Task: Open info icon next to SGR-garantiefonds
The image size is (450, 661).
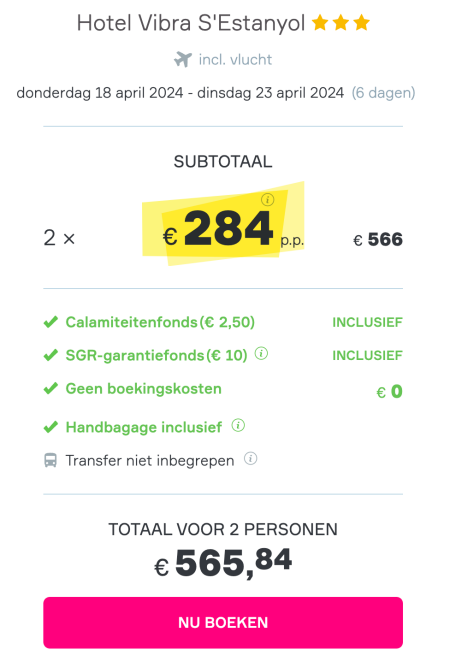Action: point(261,353)
